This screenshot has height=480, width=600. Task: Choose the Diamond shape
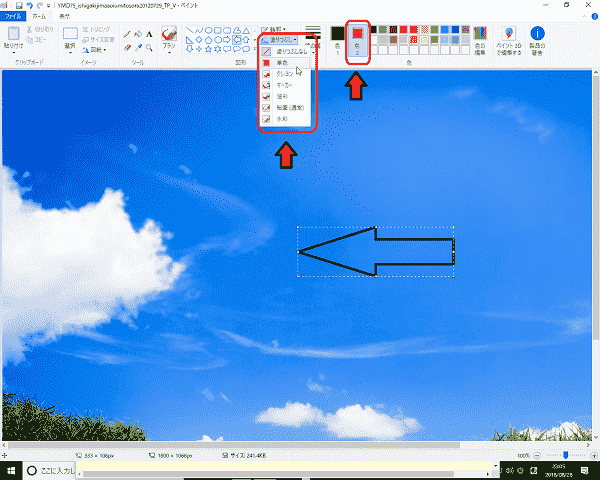tap(199, 40)
